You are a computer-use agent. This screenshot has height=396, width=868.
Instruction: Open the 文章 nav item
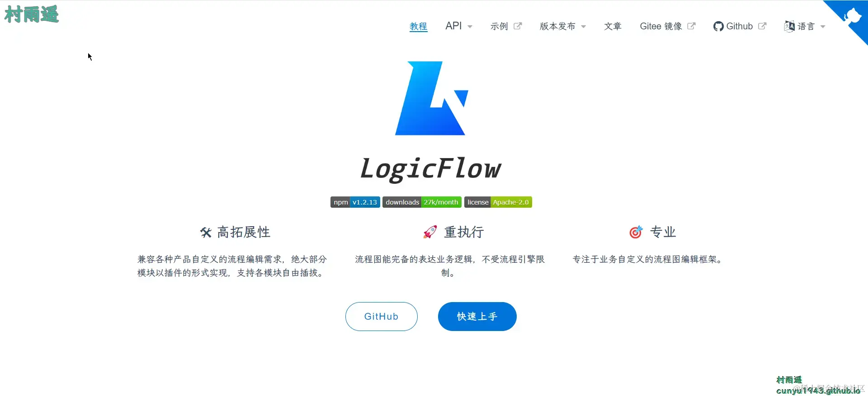point(613,26)
